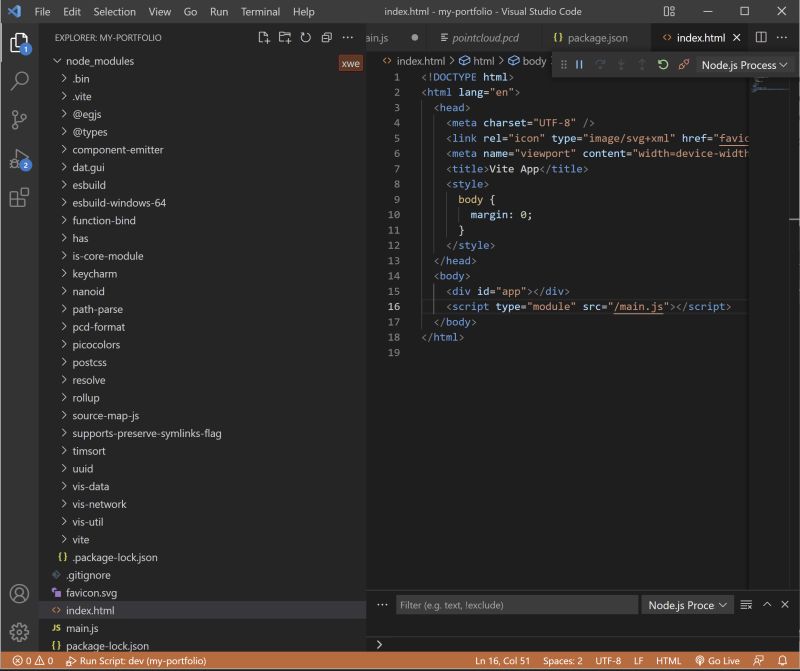Pause the running debugger
This screenshot has width=800, height=671.
coord(579,65)
